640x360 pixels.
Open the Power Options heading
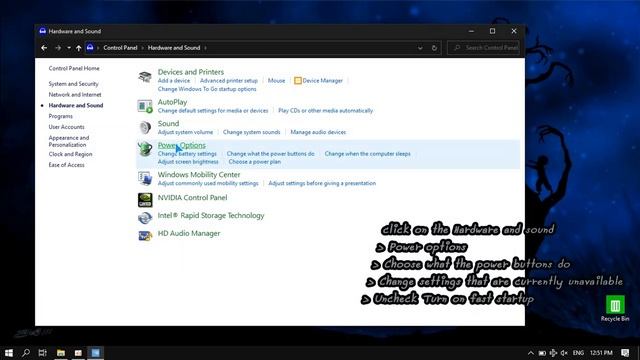182,145
